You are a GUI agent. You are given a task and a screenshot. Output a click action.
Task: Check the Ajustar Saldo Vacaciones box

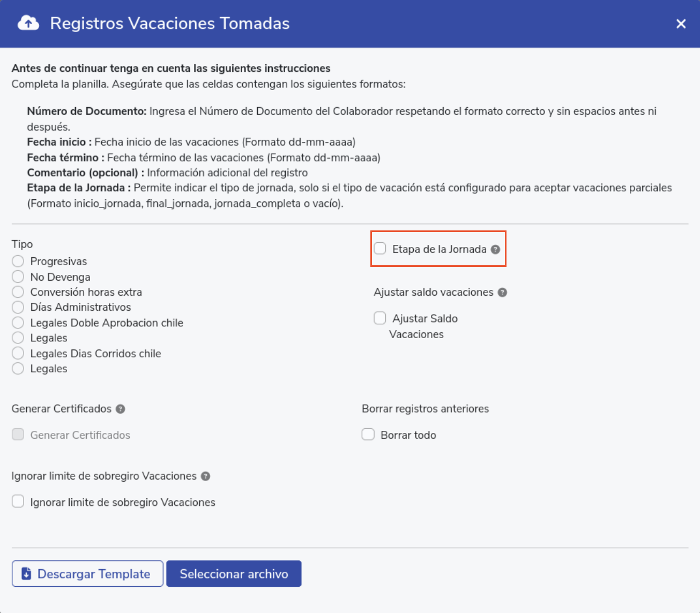[380, 318]
